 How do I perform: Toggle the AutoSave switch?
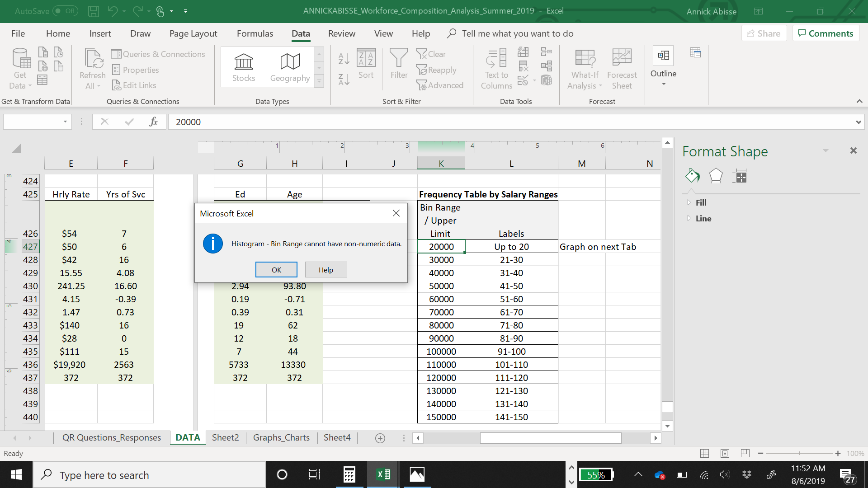(65, 11)
